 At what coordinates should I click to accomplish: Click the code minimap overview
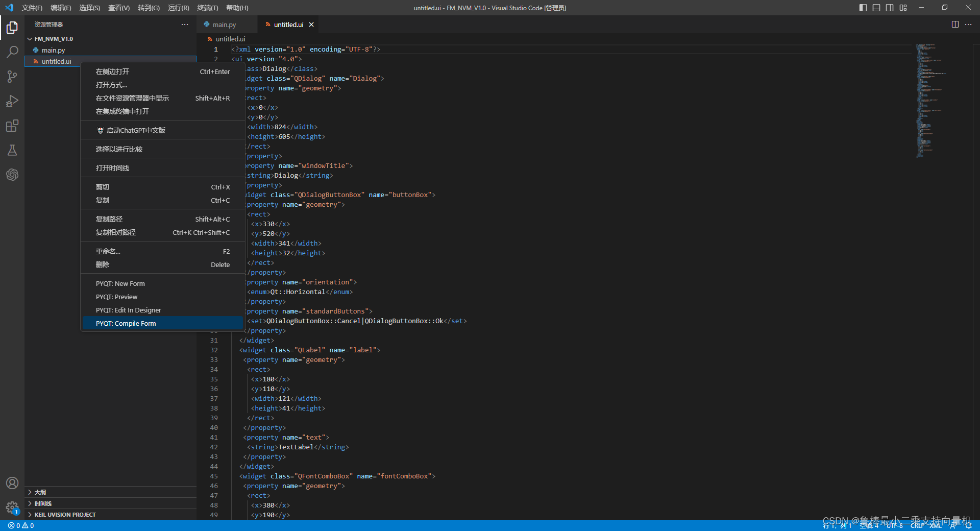click(931, 101)
